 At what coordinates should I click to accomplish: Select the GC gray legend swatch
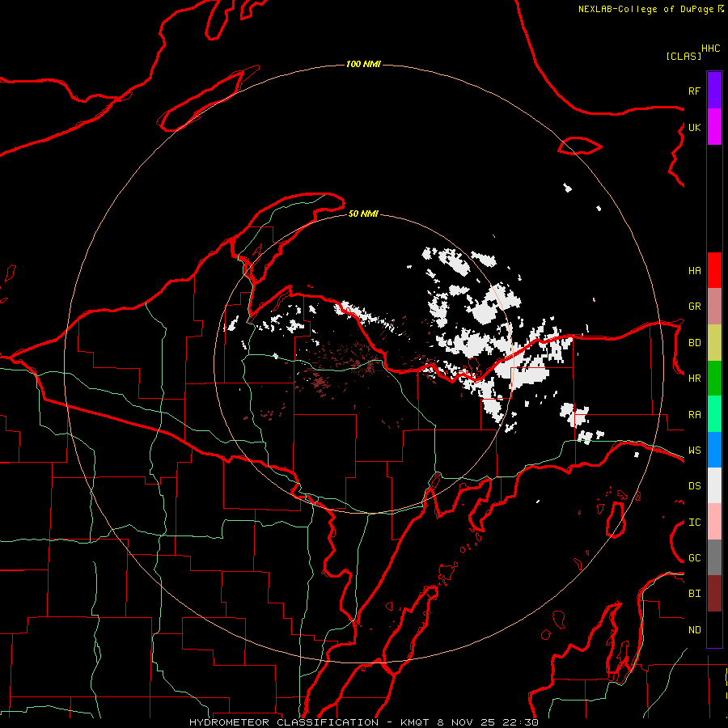pyautogui.click(x=714, y=557)
